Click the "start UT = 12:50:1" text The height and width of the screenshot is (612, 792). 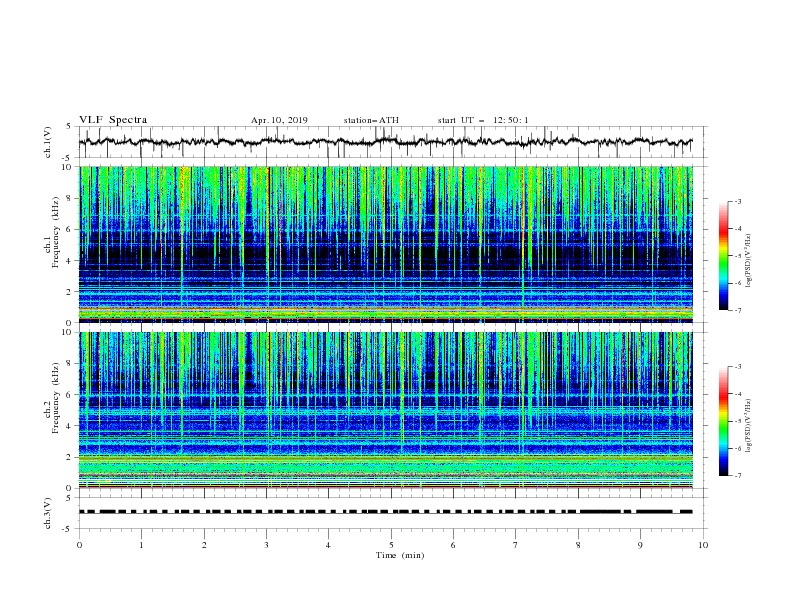pos(483,120)
